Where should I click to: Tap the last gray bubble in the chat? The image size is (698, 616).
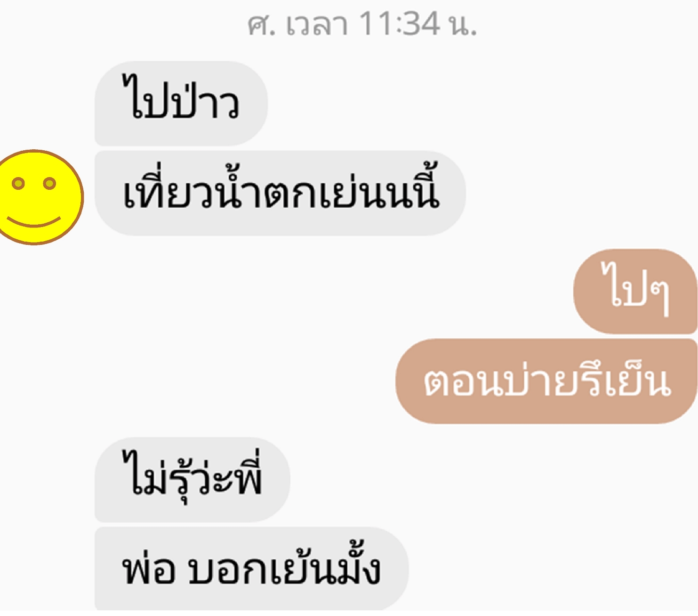pyautogui.click(x=252, y=569)
